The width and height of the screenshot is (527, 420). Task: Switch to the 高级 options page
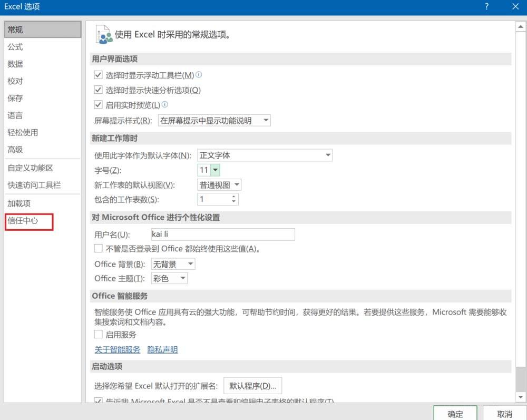[16, 149]
